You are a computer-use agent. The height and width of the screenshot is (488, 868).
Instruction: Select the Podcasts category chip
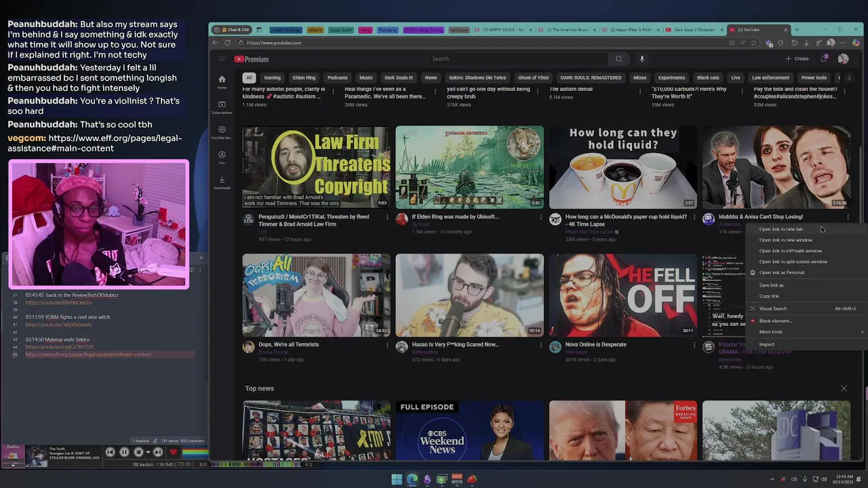337,78
